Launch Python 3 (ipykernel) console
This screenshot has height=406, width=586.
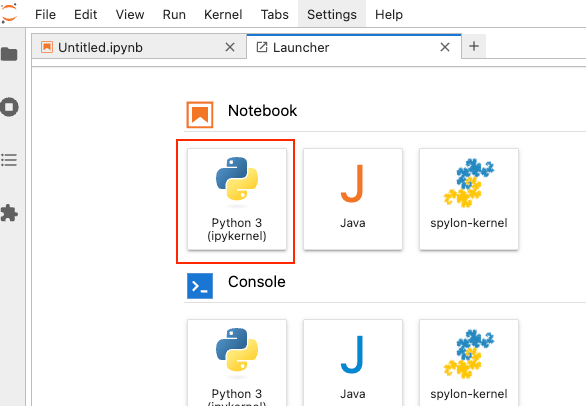(237, 363)
